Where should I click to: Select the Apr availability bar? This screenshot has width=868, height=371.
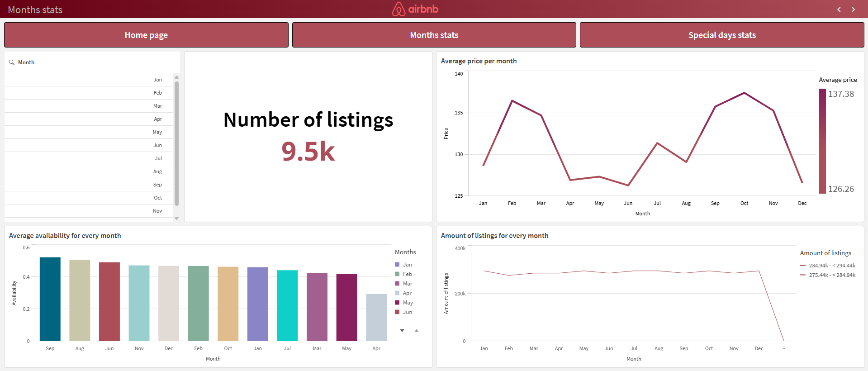coord(376,318)
